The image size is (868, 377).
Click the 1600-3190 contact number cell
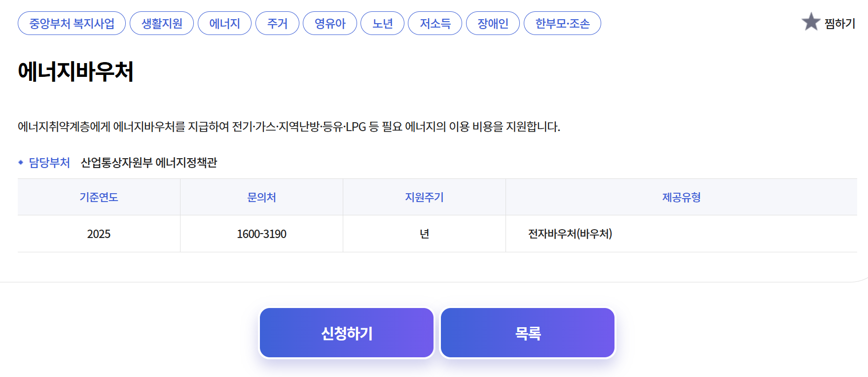(261, 234)
